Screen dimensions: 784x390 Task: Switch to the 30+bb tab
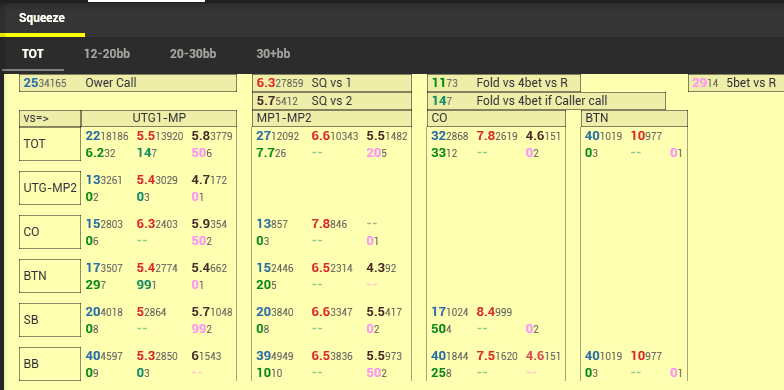273,54
